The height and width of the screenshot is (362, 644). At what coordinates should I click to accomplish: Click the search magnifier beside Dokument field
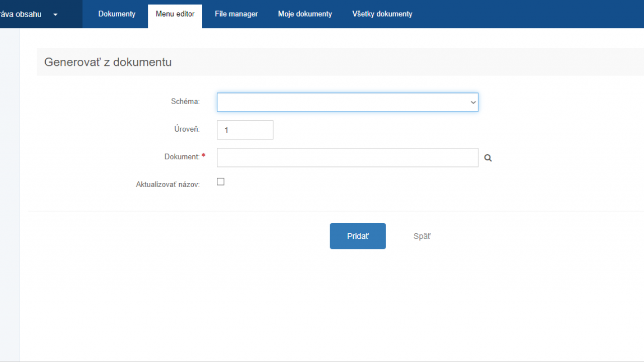[x=488, y=158]
